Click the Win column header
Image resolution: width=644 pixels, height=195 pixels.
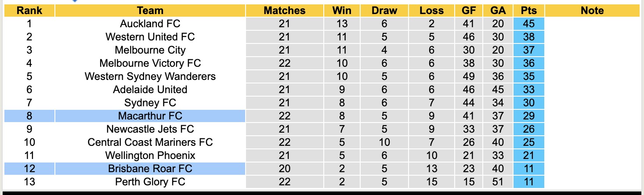[341, 11]
